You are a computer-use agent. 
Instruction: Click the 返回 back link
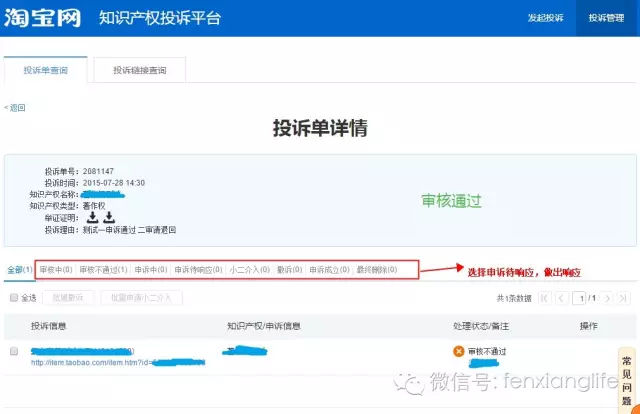(x=15, y=108)
